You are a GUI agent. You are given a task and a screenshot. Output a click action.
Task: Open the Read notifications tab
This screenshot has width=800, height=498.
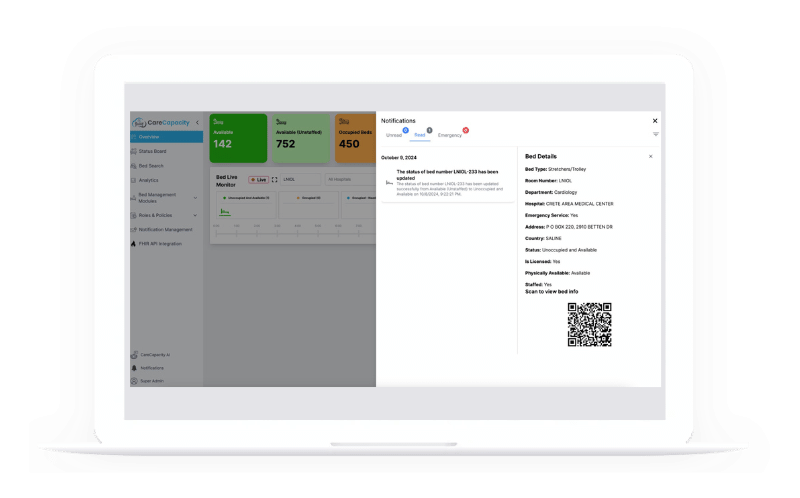pos(420,134)
